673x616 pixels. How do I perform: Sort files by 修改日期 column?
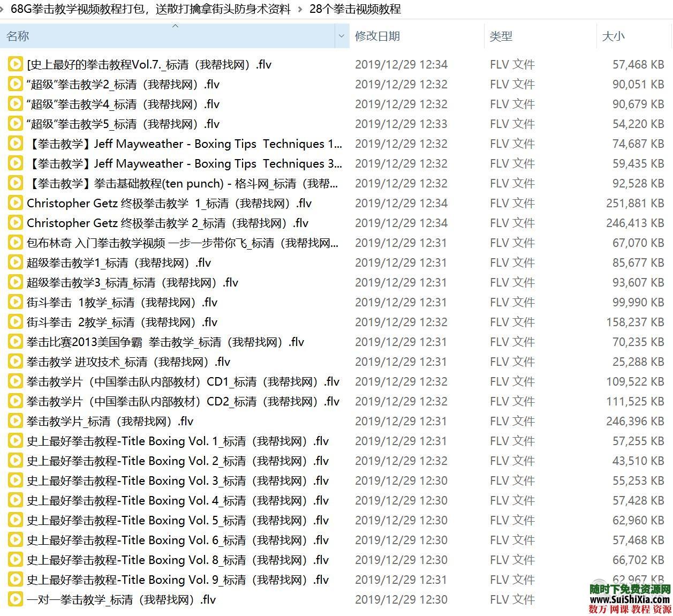pyautogui.click(x=377, y=36)
